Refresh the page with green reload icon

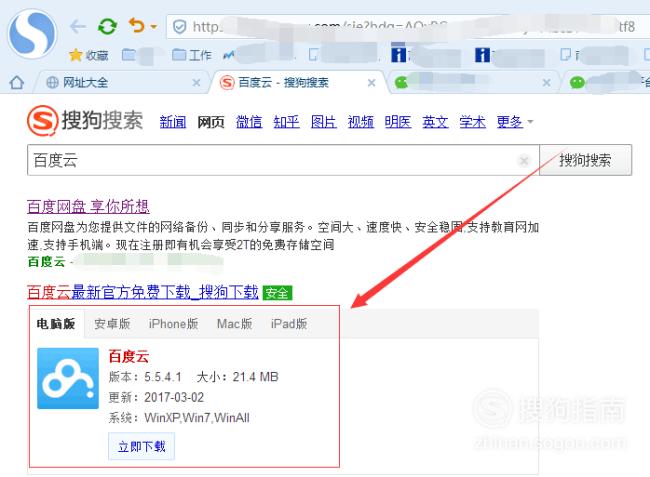click(x=107, y=27)
